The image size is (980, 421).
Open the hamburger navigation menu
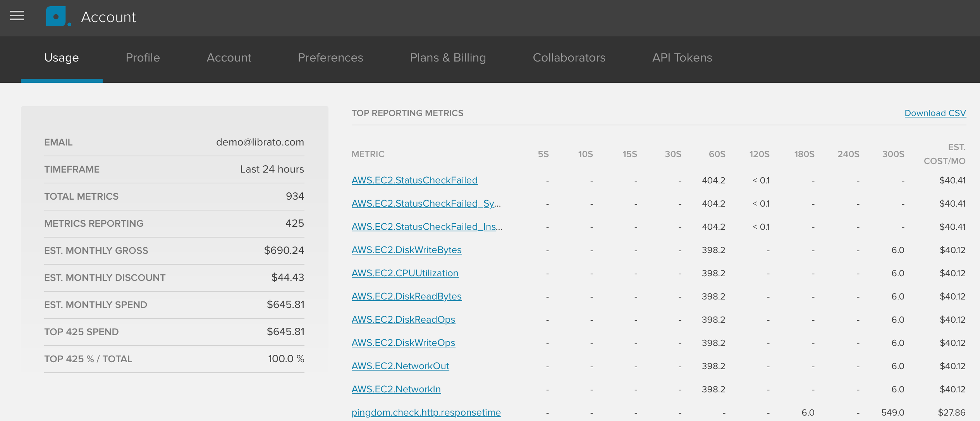(17, 16)
